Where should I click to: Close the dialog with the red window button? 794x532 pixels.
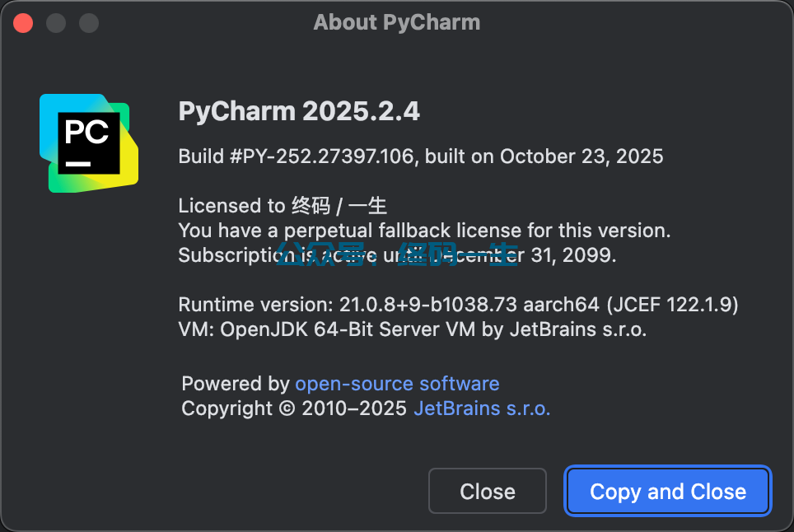pos(23,22)
